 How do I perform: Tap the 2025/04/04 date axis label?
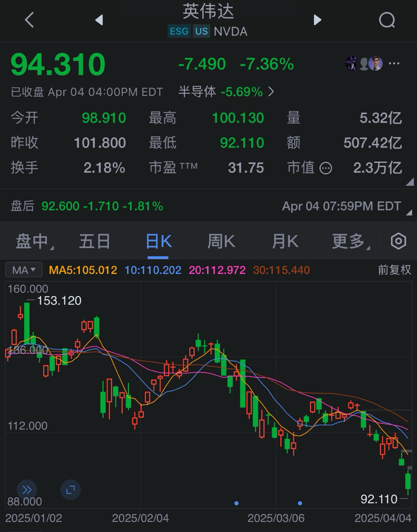click(383, 518)
